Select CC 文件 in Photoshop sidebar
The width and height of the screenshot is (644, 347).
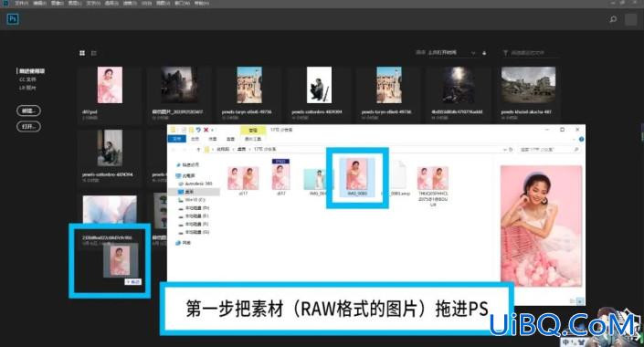tap(28, 79)
